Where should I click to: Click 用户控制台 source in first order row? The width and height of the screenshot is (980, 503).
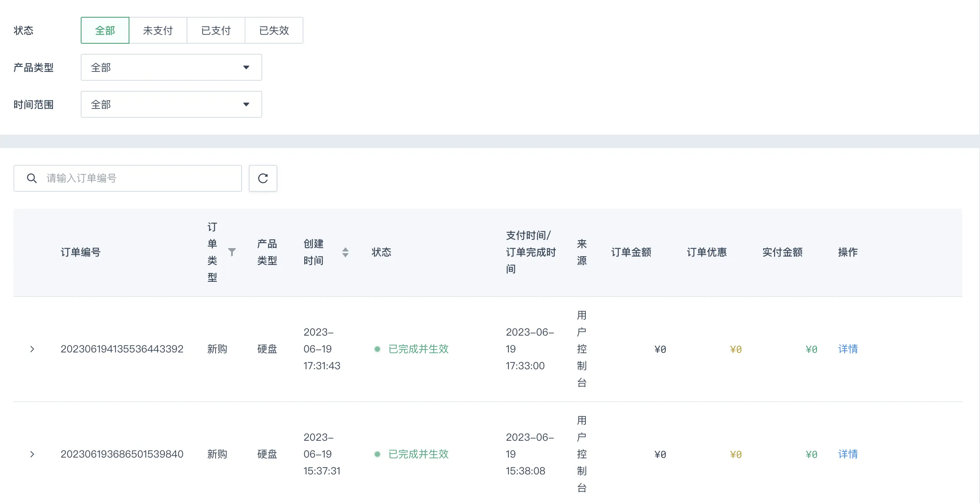point(582,349)
